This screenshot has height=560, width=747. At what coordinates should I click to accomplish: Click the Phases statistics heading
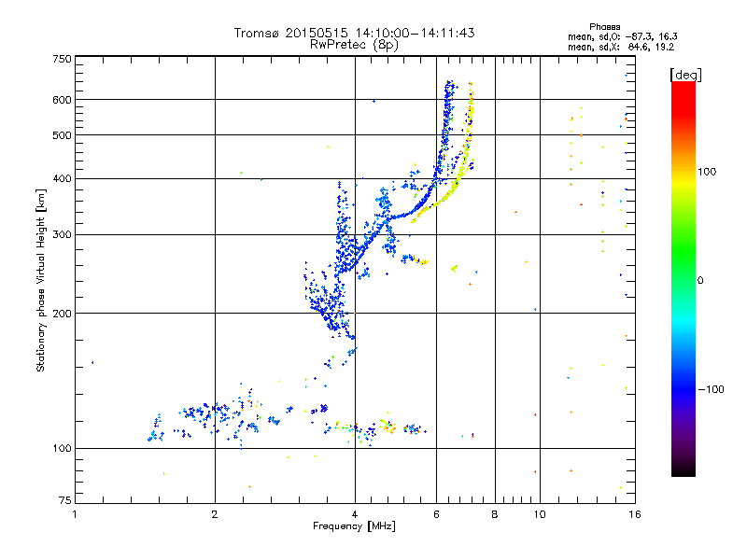point(604,27)
